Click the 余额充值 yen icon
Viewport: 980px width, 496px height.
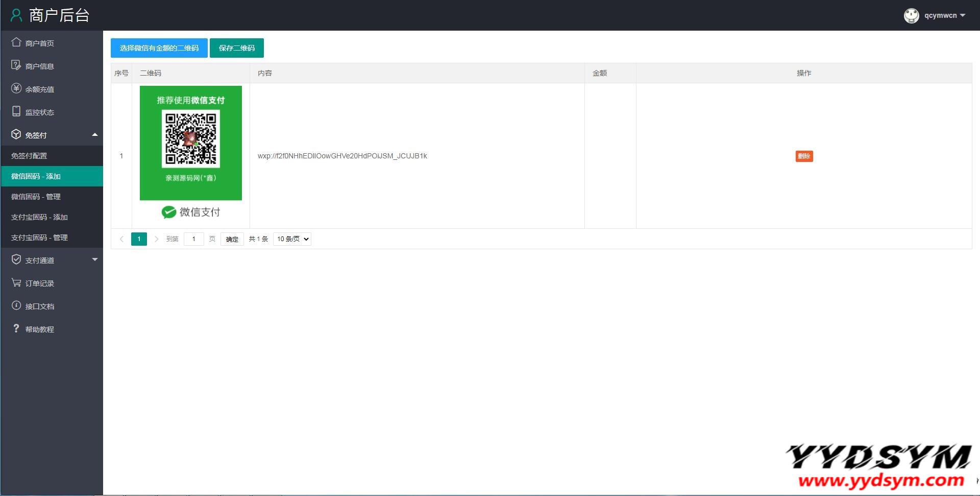[16, 88]
